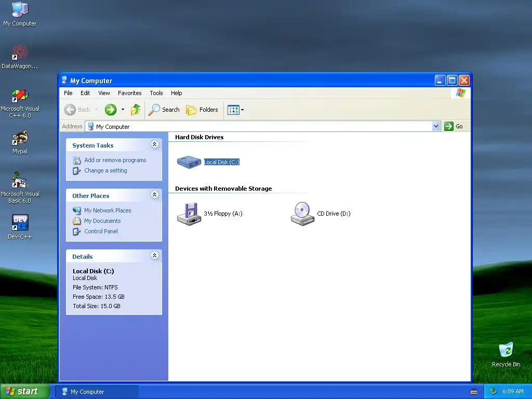Click the on-screen keyboard tray icon
532x399 pixels.
[x=474, y=392]
